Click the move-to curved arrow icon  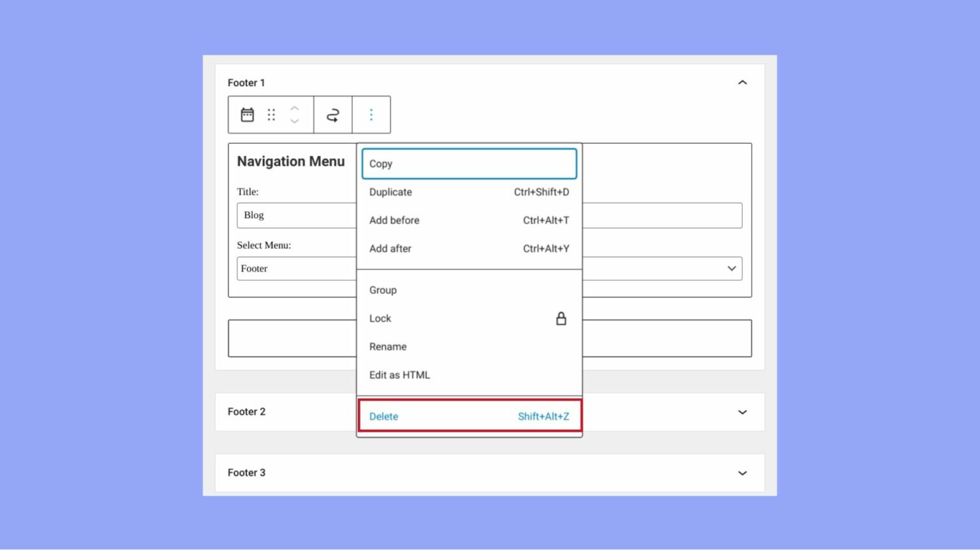tap(332, 114)
